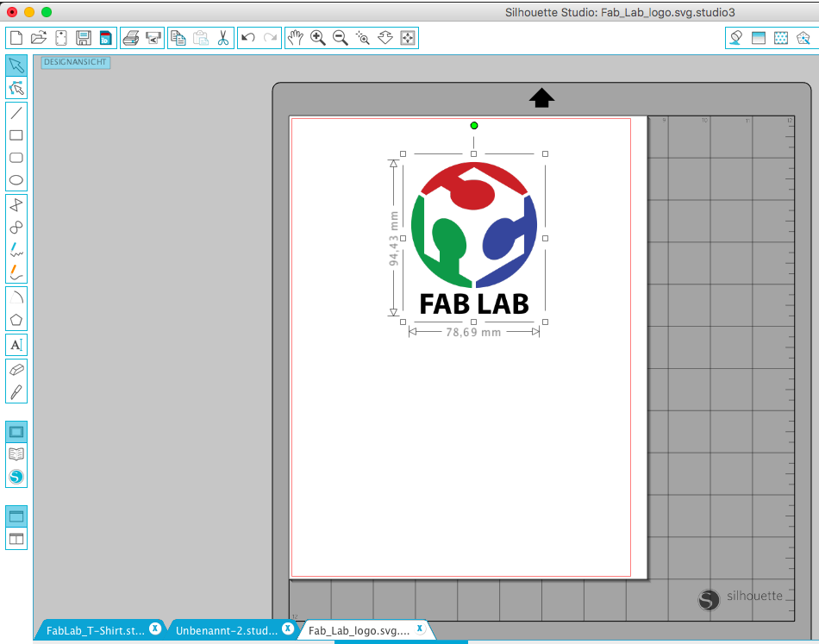The image size is (819, 644).
Task: Open the Fill Pattern panel icon
Action: tap(781, 38)
